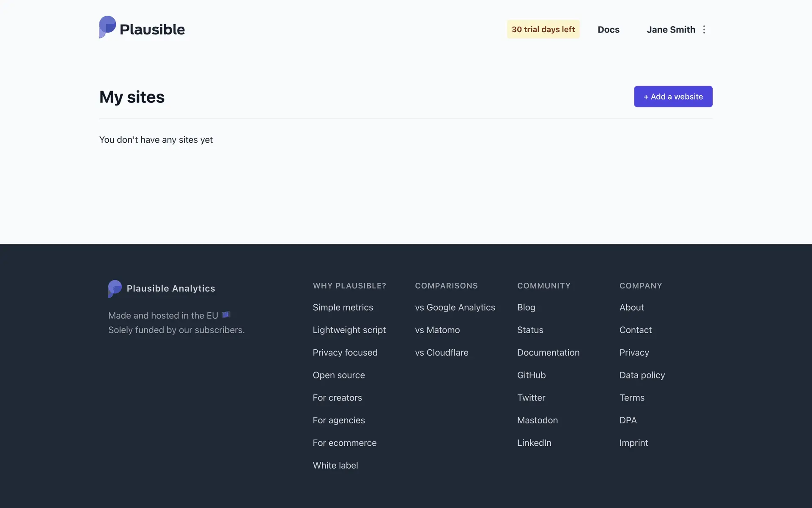The height and width of the screenshot is (508, 812).
Task: Go to vs Google Analytics comparison
Action: tap(455, 307)
